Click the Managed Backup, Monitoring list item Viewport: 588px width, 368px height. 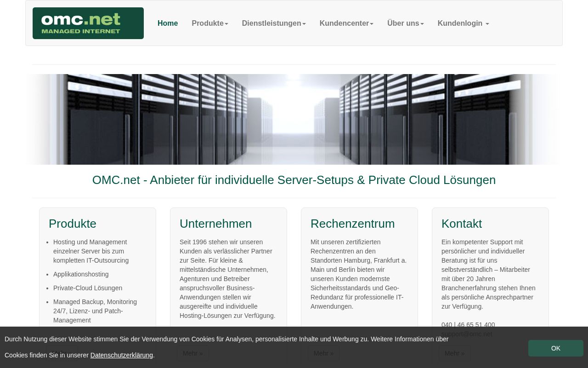95,311
